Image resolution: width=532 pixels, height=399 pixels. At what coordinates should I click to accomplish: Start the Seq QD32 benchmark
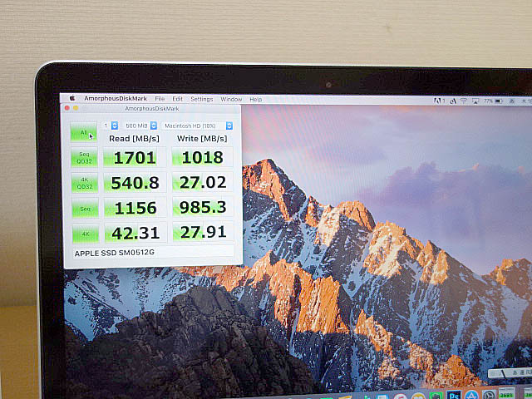coord(84,157)
